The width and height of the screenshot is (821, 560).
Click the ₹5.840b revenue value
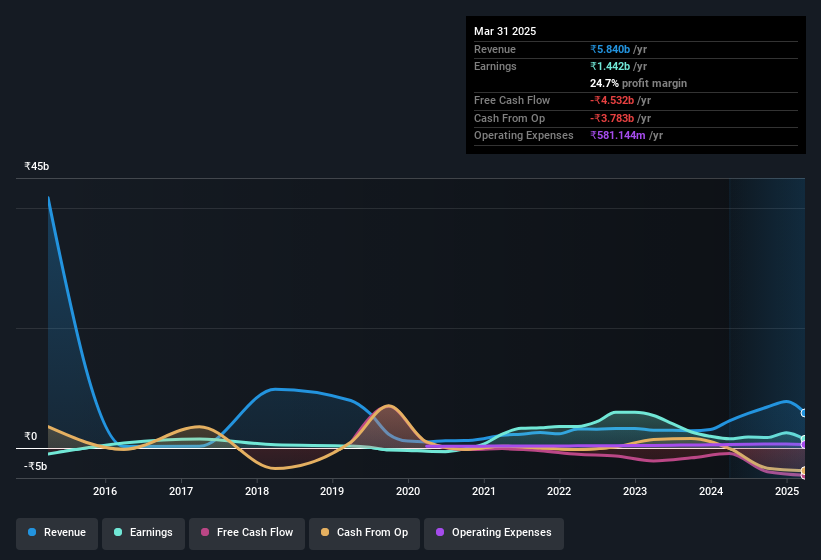point(610,49)
